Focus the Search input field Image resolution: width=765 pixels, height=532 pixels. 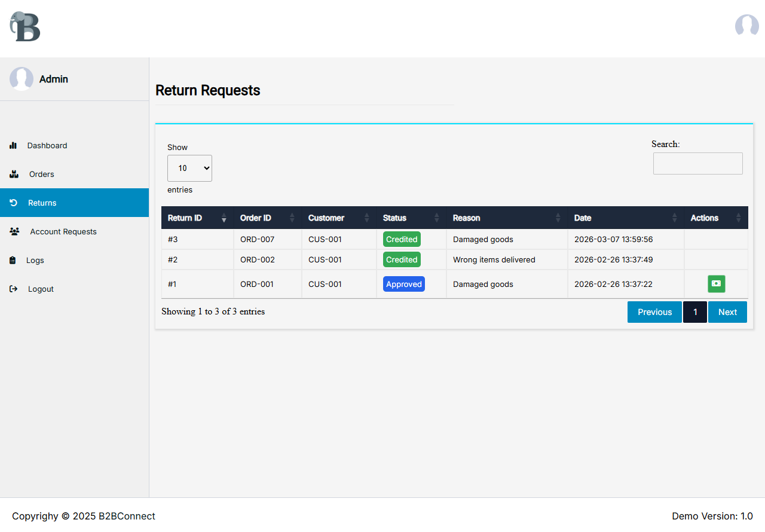point(698,163)
